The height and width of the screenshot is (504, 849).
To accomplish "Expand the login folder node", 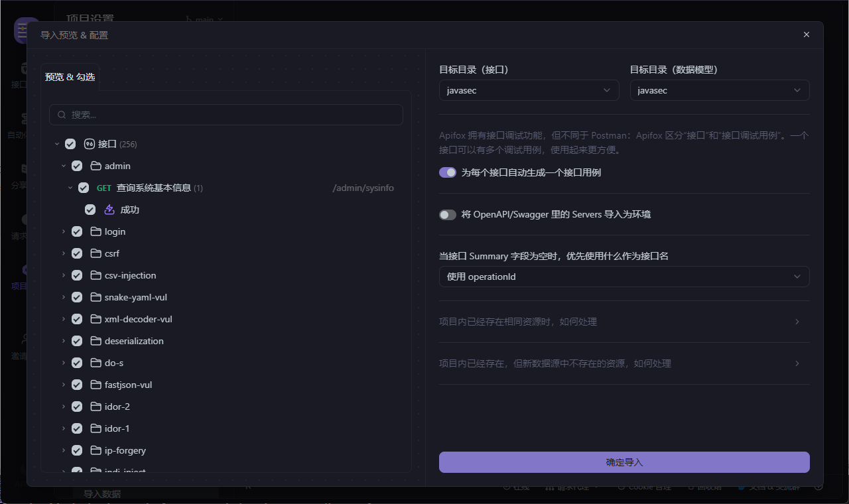I will click(x=64, y=231).
